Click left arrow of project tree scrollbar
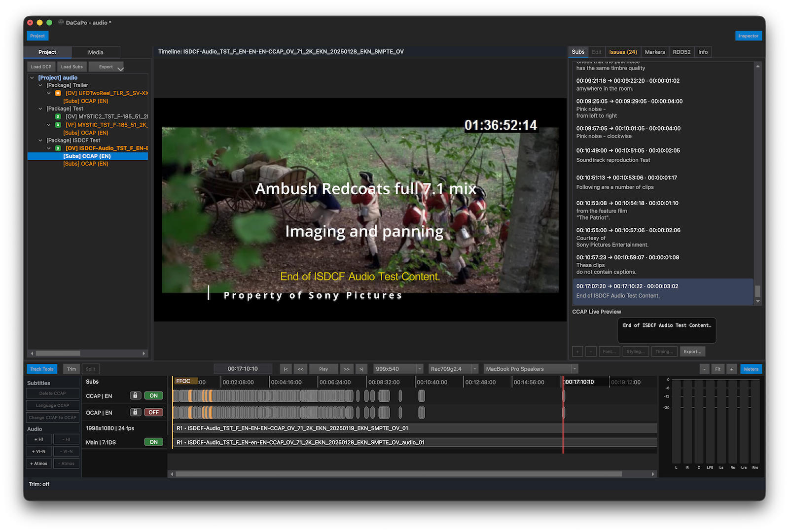 (x=32, y=354)
